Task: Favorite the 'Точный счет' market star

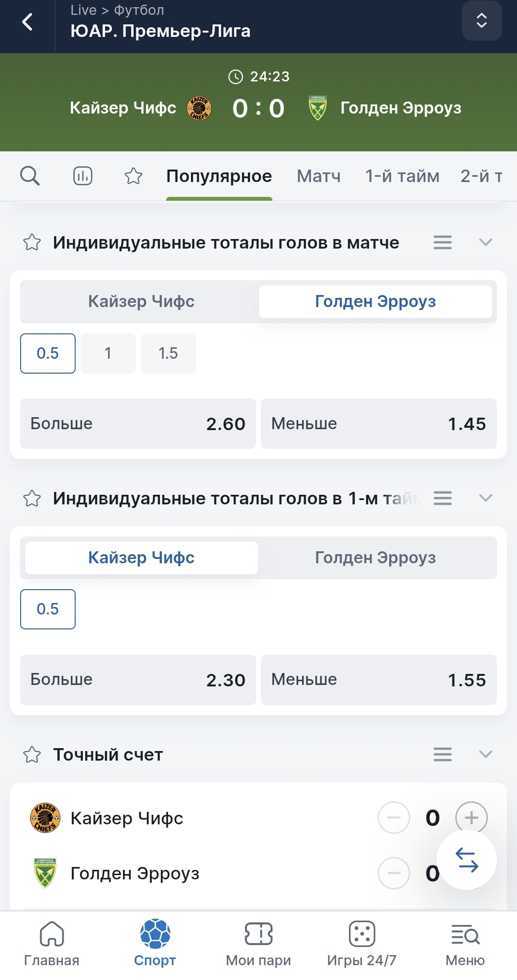Action: tap(32, 754)
